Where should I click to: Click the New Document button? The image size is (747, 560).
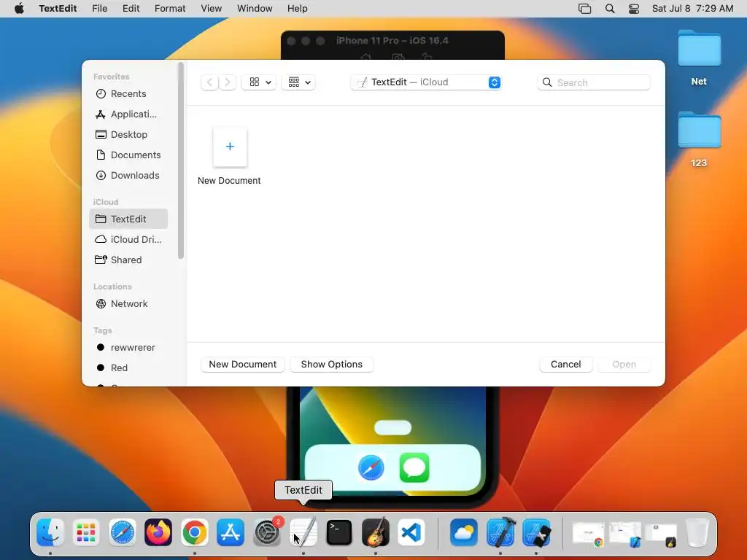(x=242, y=365)
